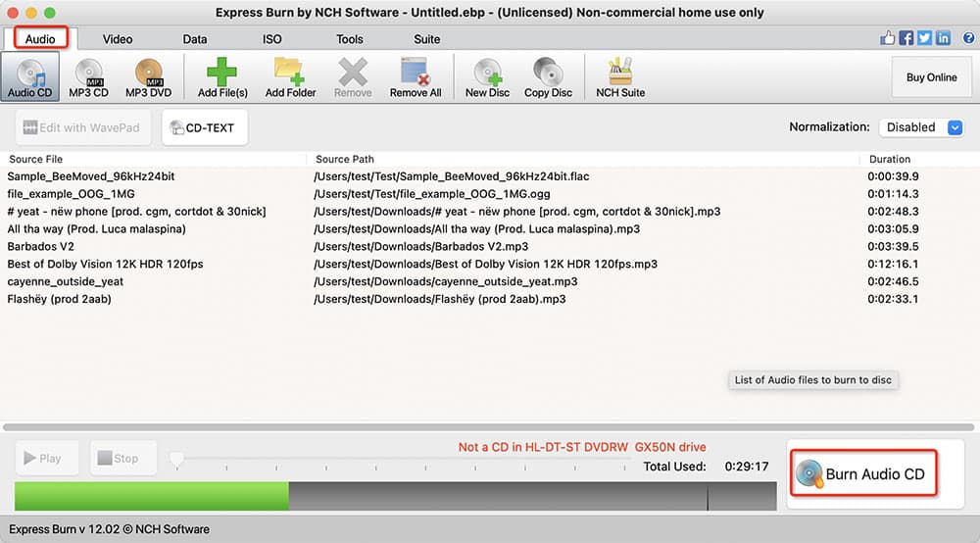This screenshot has width=980, height=543.
Task: Click Edit with WavePad button
Action: pyautogui.click(x=82, y=127)
